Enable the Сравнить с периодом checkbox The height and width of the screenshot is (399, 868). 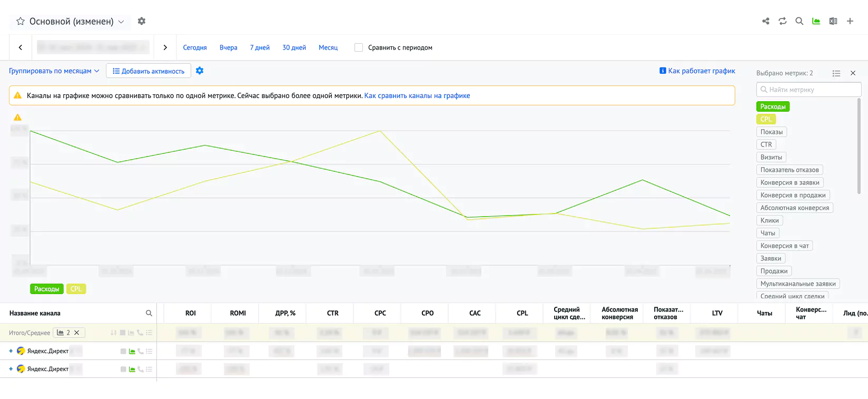click(359, 47)
